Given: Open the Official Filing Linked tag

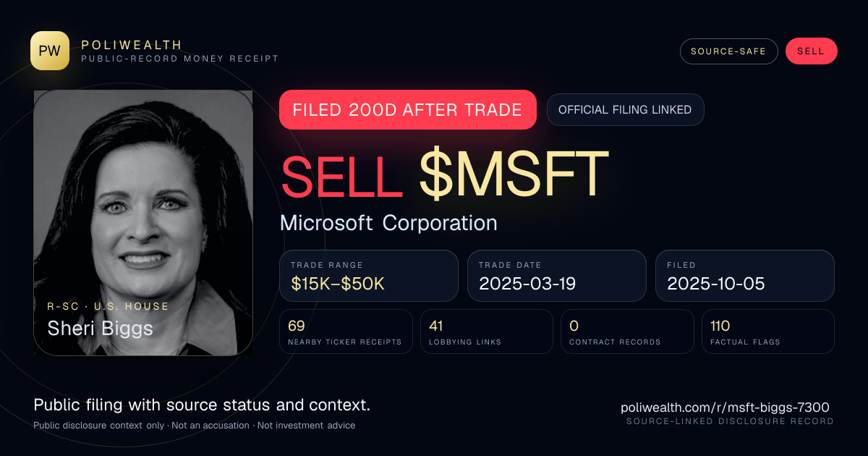Looking at the screenshot, I should click(x=625, y=110).
